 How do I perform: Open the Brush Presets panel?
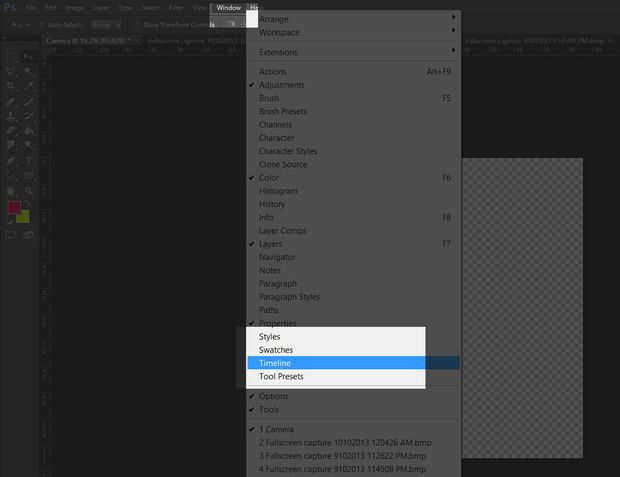tap(353, 111)
